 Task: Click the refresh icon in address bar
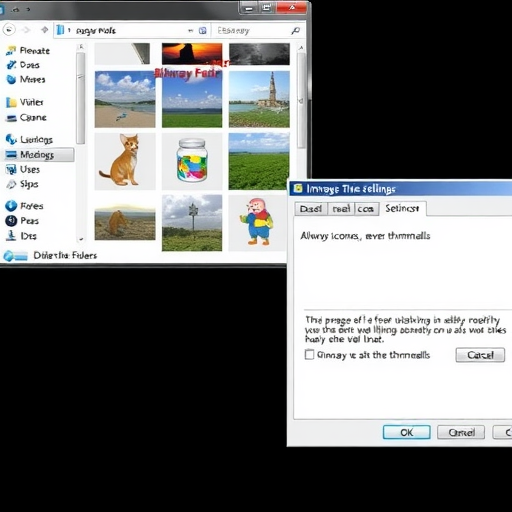pos(202,31)
